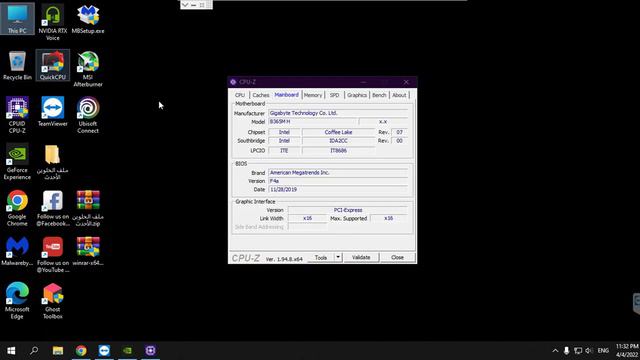640x360 pixels.
Task: Click LPCIO value IT8686
Action: tap(338, 151)
